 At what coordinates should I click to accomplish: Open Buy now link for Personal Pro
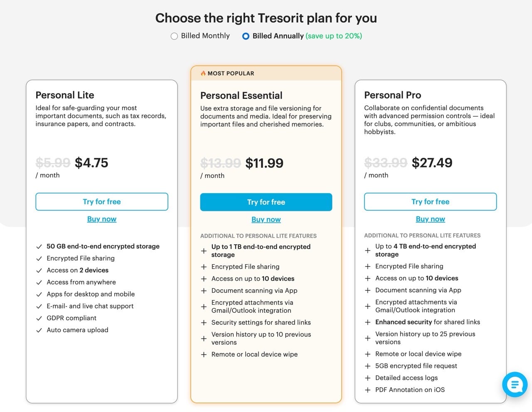tap(430, 219)
